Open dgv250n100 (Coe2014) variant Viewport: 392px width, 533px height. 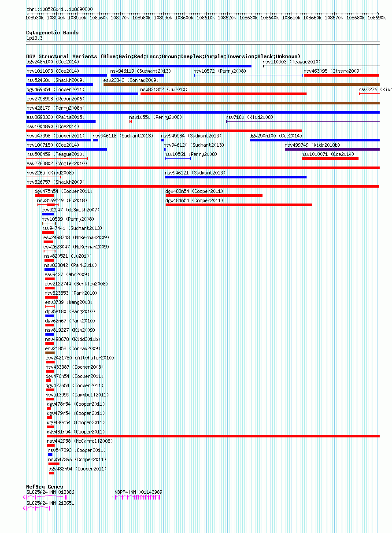pos(276,136)
